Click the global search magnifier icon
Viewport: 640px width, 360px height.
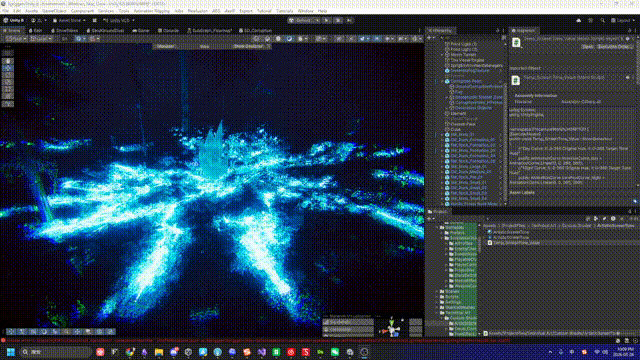pyautogui.click(x=602, y=20)
